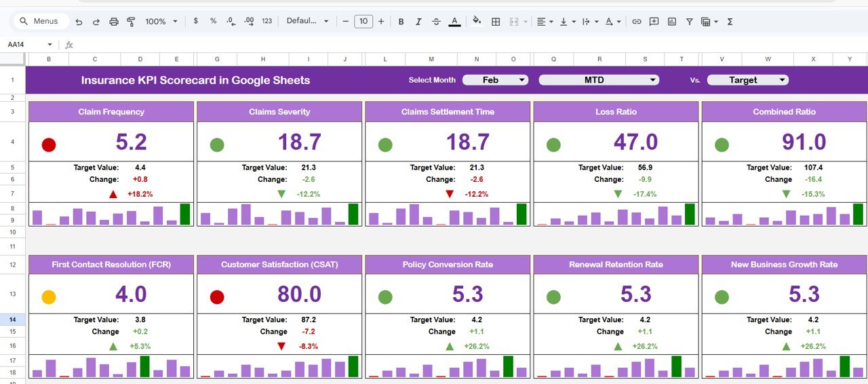Click the Insert link icon
868x384 pixels.
pyautogui.click(x=637, y=22)
